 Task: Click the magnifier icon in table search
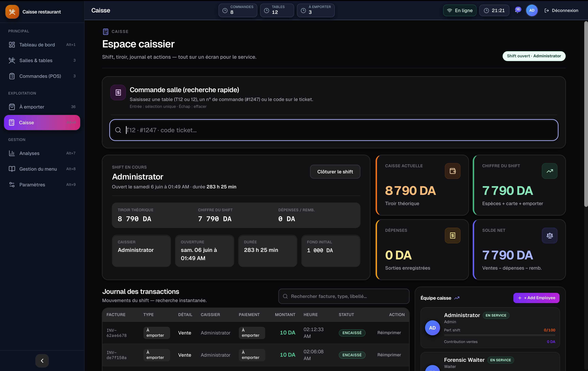(118, 130)
